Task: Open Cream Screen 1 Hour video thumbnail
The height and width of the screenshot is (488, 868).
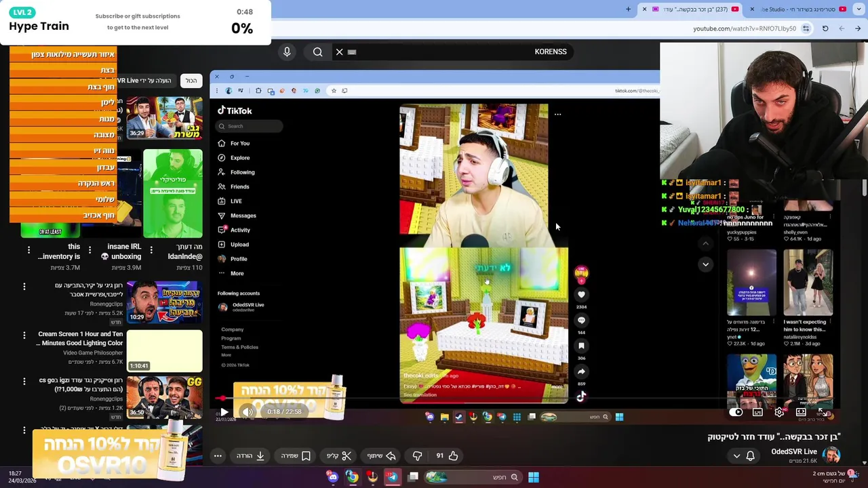Action: pos(164,350)
